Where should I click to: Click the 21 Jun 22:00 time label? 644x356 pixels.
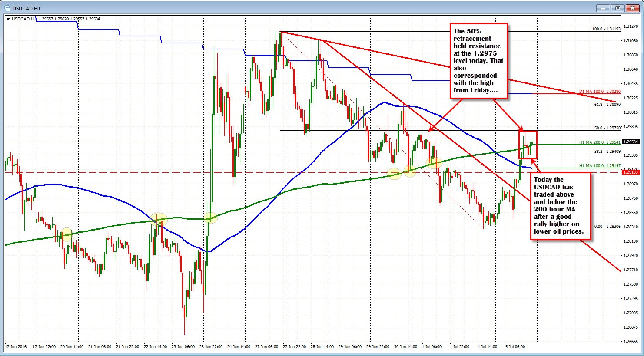[x=129, y=347]
